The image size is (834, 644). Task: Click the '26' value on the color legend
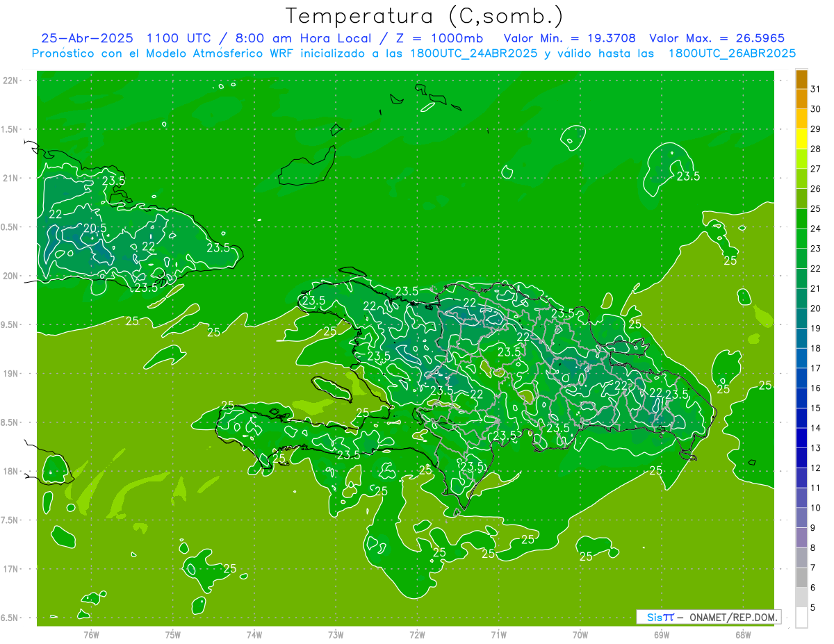(816, 188)
